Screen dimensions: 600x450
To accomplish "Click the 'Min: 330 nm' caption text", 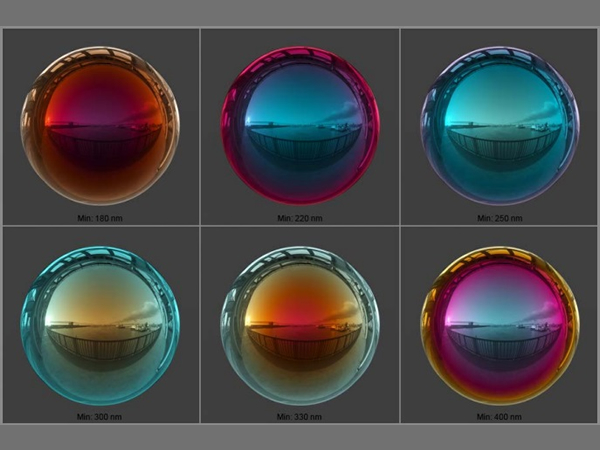I will pyautogui.click(x=299, y=417).
